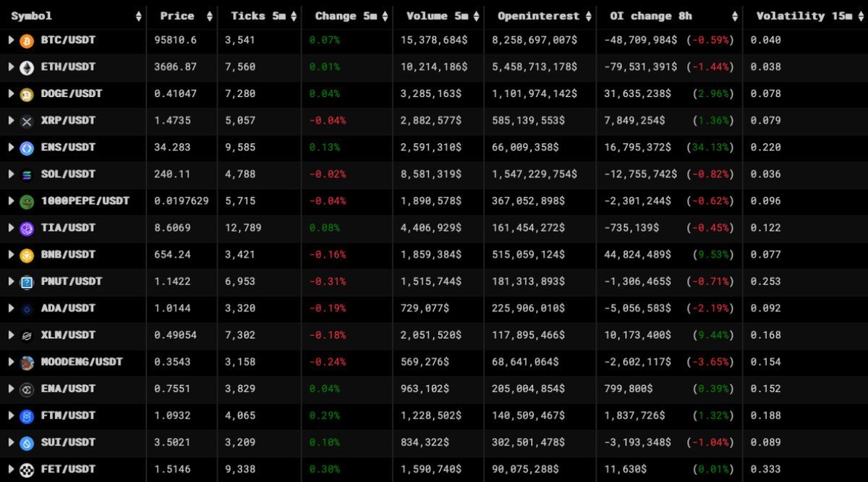Click ETH price value 3606.87
868x482 pixels.
pos(176,67)
